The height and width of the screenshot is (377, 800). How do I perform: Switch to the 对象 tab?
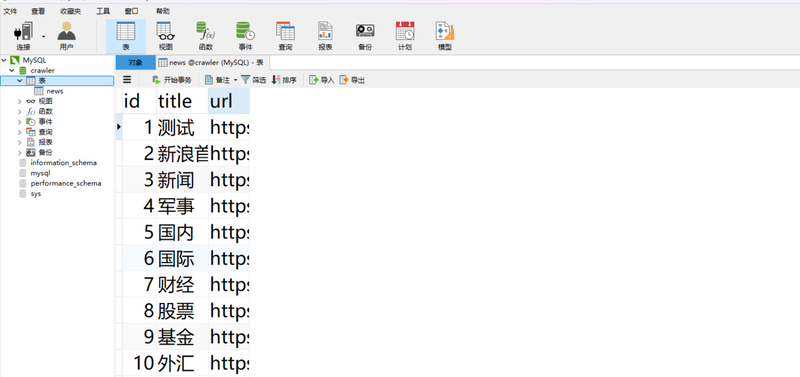[x=135, y=63]
